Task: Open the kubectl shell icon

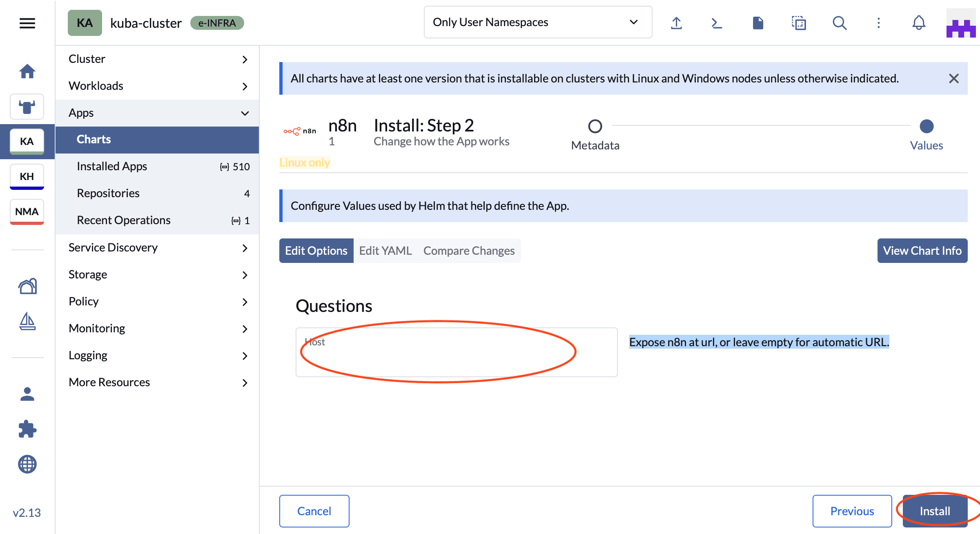Action: click(x=717, y=23)
